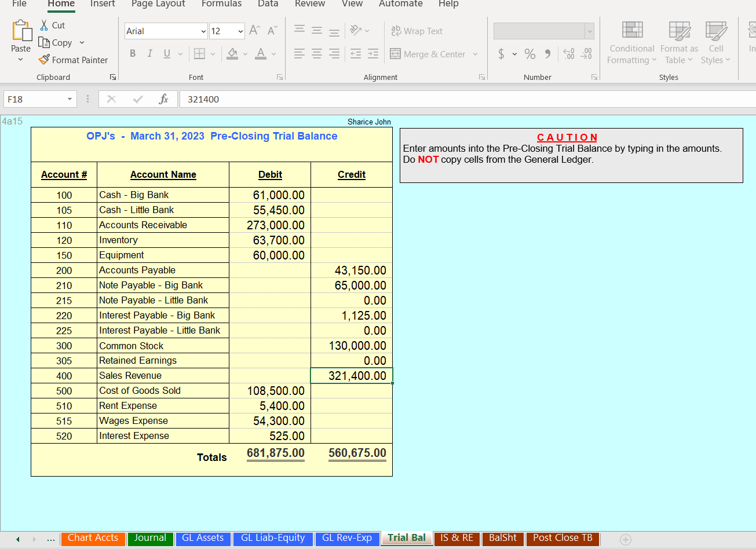Open the Journal sheet tab

(x=150, y=538)
